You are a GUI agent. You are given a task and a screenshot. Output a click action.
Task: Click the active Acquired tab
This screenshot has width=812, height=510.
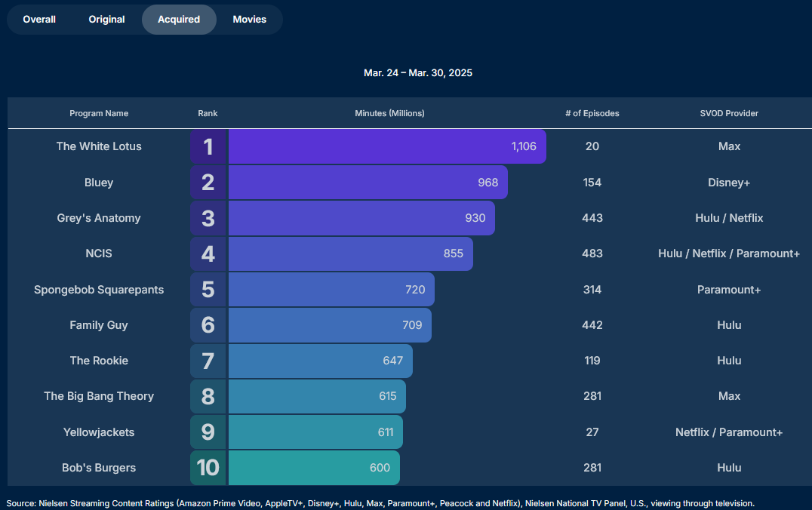point(179,20)
